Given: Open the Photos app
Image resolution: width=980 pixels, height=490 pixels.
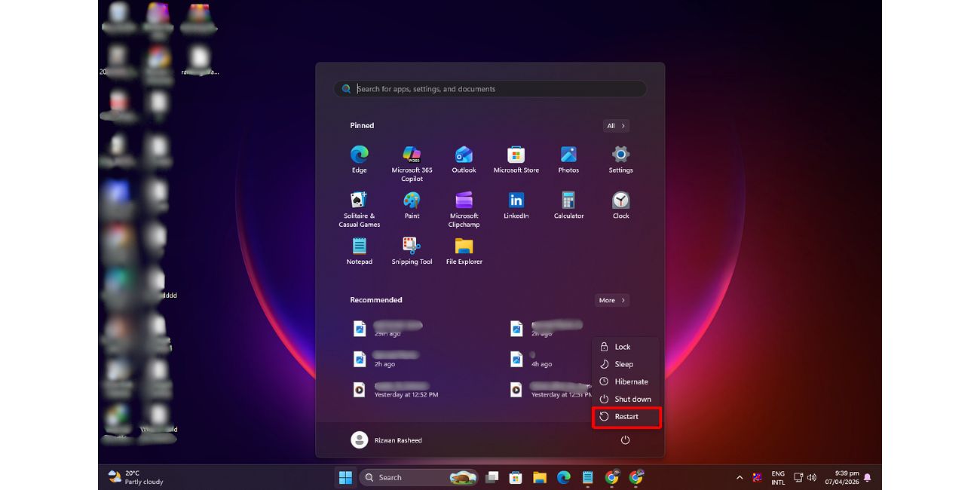Looking at the screenshot, I should 568,156.
